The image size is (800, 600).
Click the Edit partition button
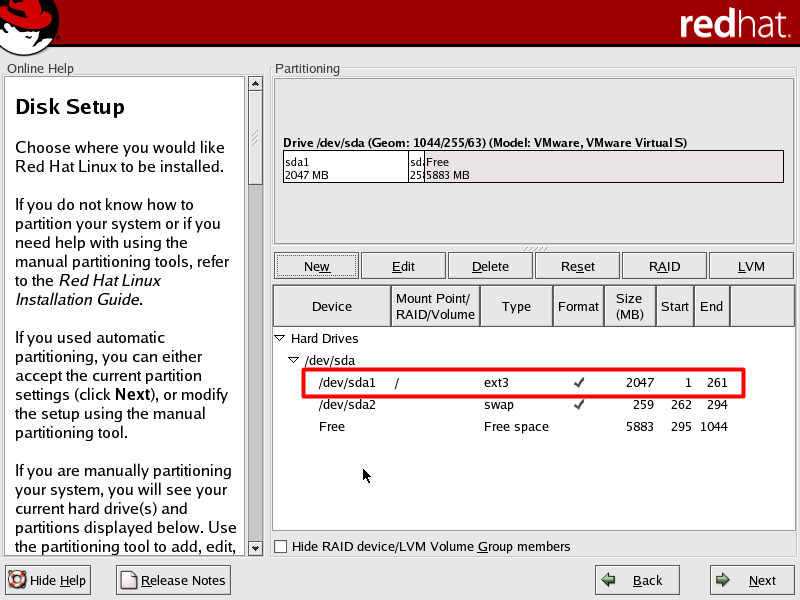point(403,266)
